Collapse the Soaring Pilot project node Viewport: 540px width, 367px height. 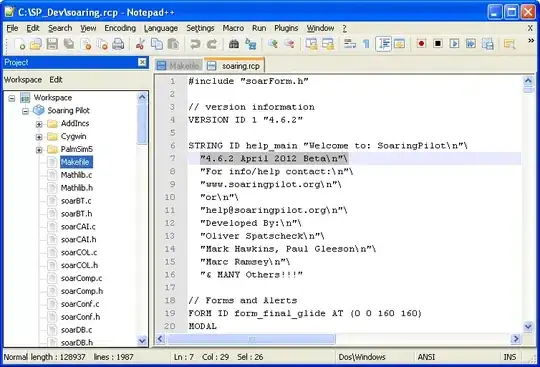point(25,111)
